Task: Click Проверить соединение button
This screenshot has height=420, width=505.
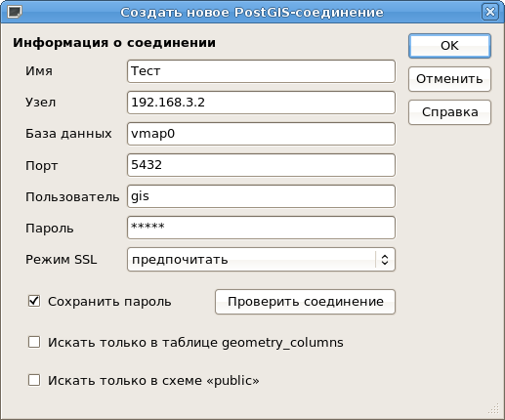Action: [305, 302]
